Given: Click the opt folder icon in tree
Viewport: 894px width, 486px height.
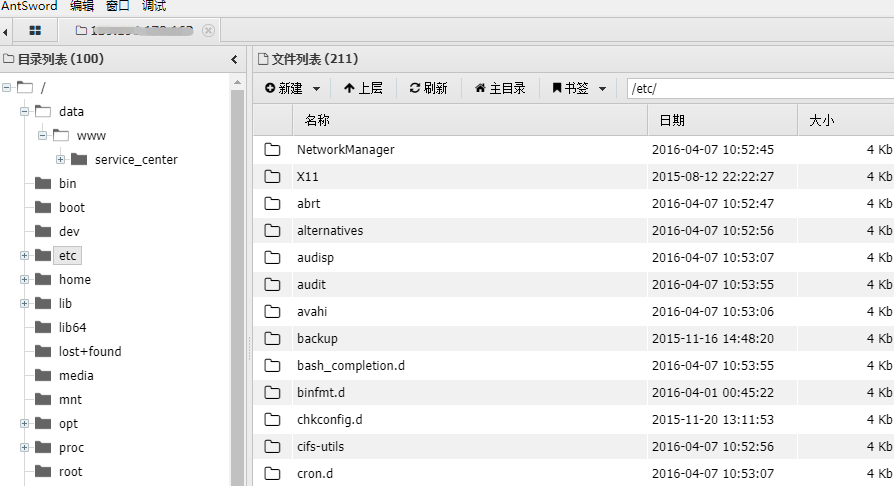Looking at the screenshot, I should 43,423.
